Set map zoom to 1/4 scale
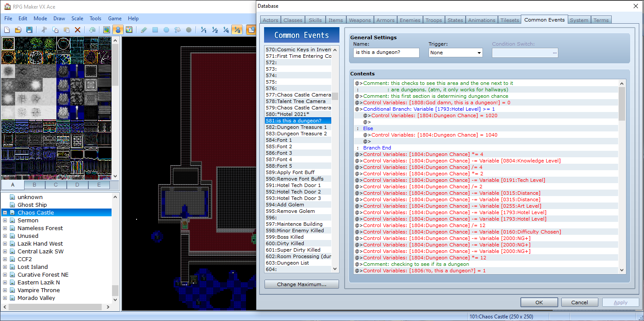This screenshot has height=321, width=644. click(226, 30)
